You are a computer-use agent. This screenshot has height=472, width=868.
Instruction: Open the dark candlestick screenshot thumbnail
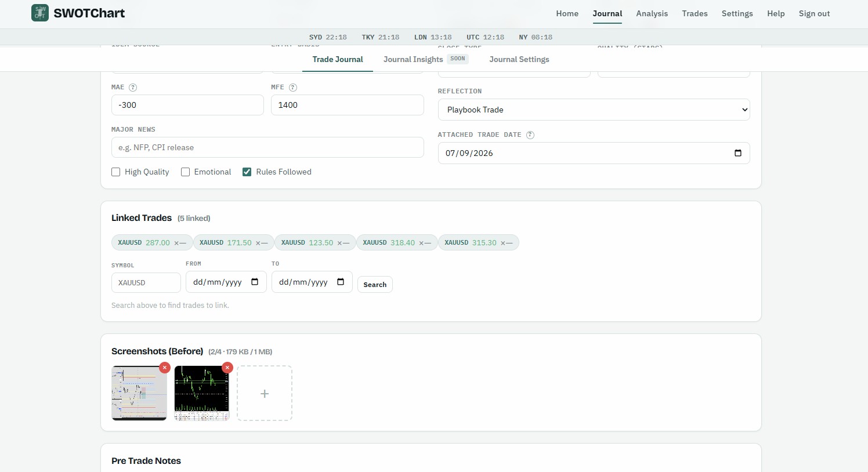tap(202, 393)
